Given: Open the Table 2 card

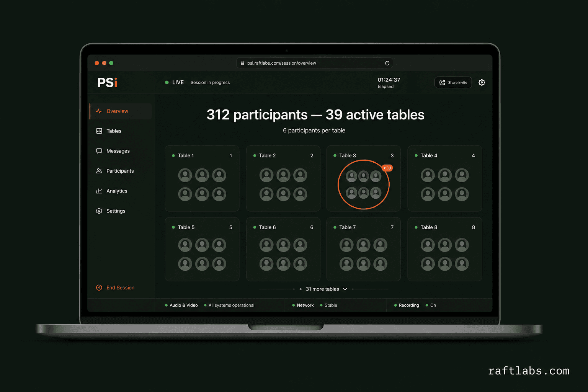Looking at the screenshot, I should click(x=283, y=178).
